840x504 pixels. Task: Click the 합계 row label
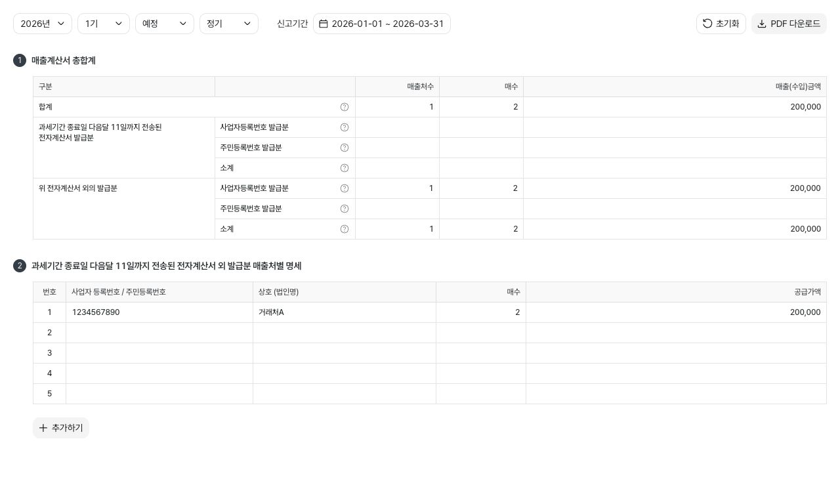pyautogui.click(x=45, y=107)
